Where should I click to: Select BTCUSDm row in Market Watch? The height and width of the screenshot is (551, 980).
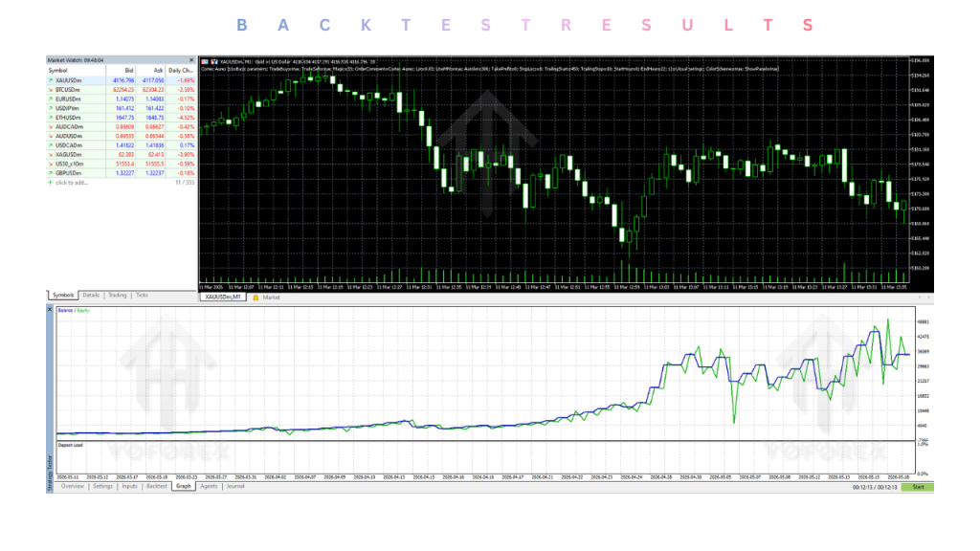pos(121,90)
